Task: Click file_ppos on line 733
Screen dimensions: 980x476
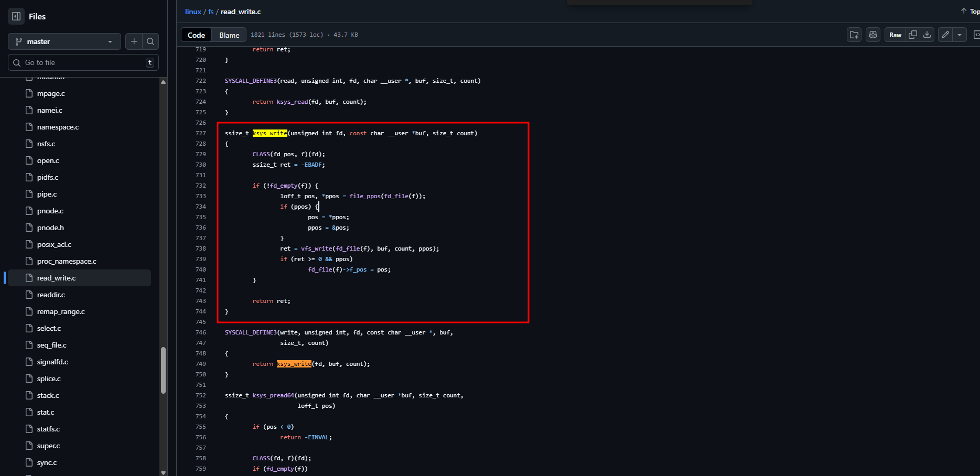Action: point(365,196)
